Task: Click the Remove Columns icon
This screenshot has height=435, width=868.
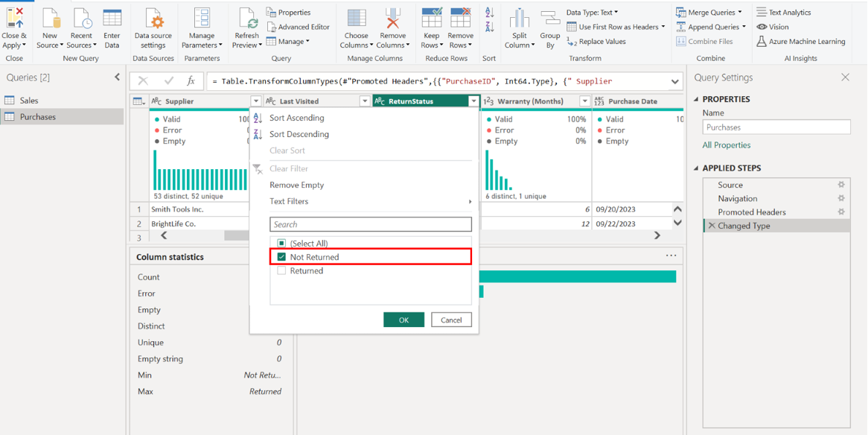Action: 392,19
